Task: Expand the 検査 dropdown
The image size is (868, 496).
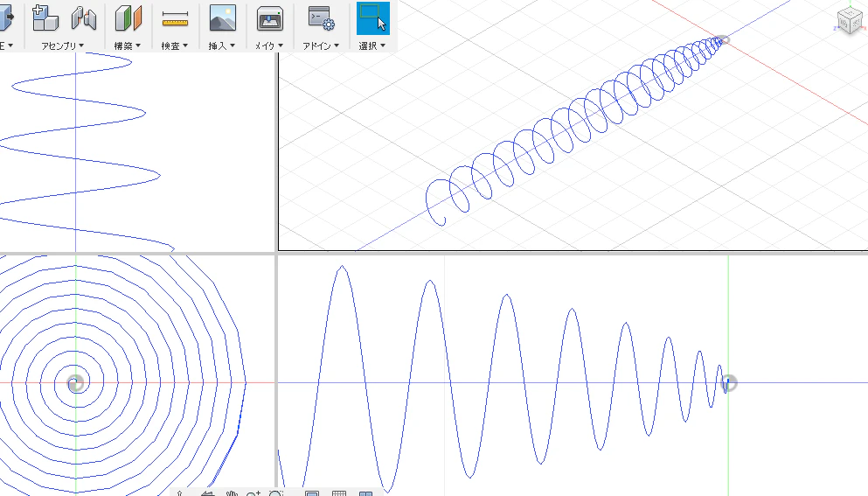Action: click(x=174, y=46)
